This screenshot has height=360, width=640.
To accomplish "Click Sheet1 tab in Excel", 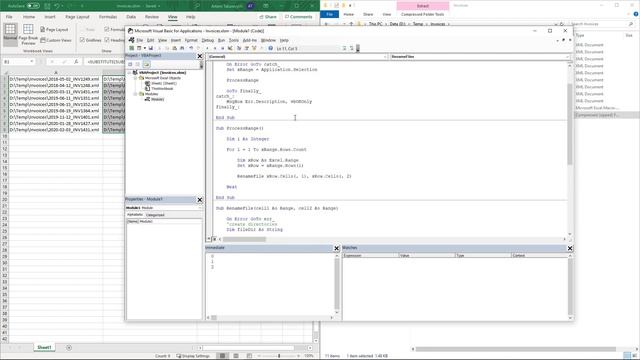I will coord(44,347).
